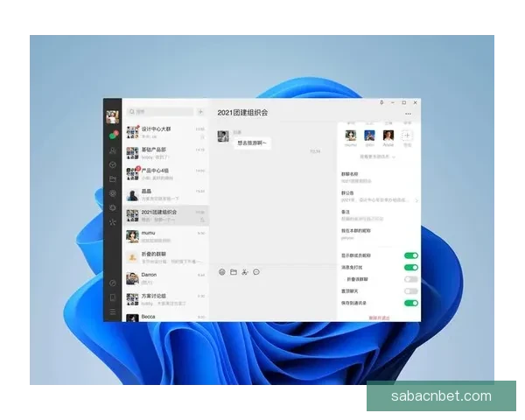Click the send file folder icon

point(234,272)
